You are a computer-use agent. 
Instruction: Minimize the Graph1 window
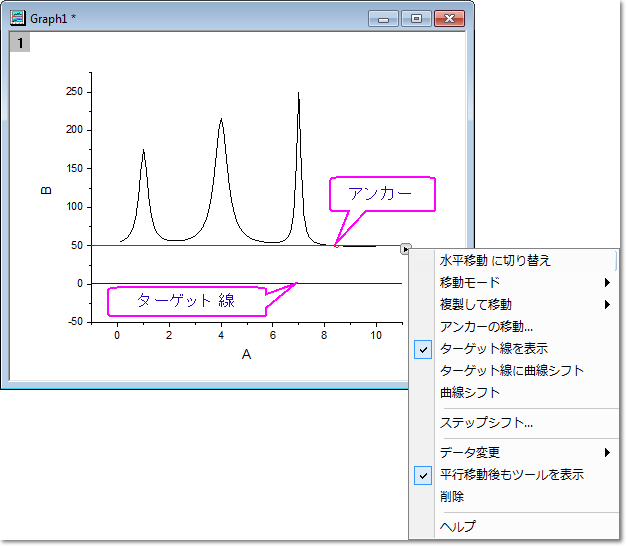click(383, 19)
